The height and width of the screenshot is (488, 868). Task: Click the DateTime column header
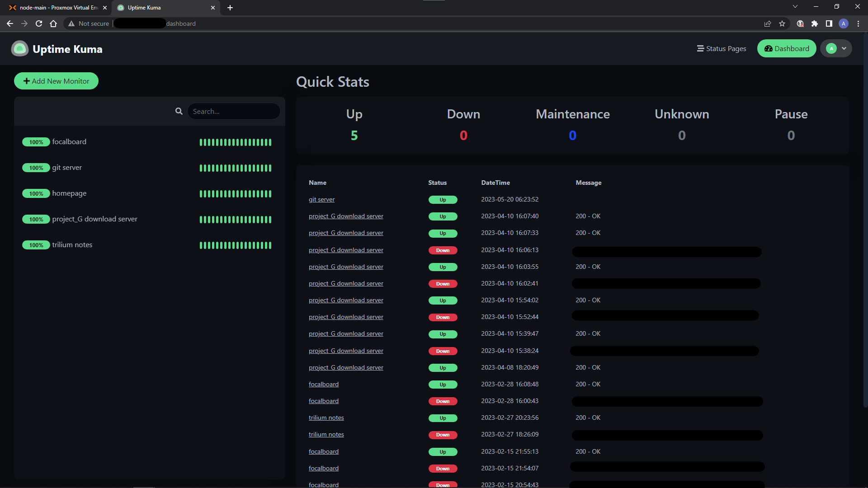click(x=495, y=183)
